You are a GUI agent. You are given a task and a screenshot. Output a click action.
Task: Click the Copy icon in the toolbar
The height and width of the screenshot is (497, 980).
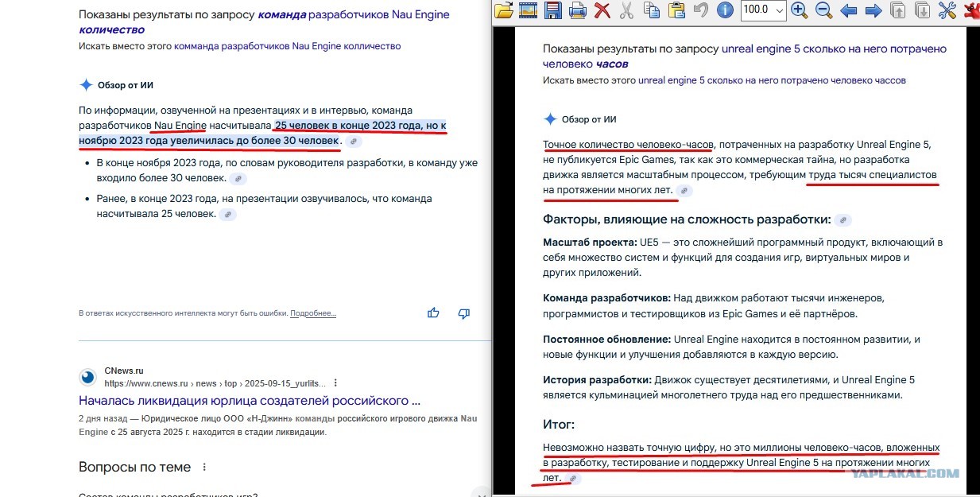pyautogui.click(x=651, y=10)
